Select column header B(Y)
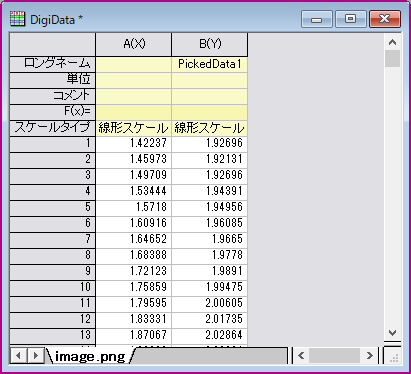411x374 pixels. (x=210, y=44)
